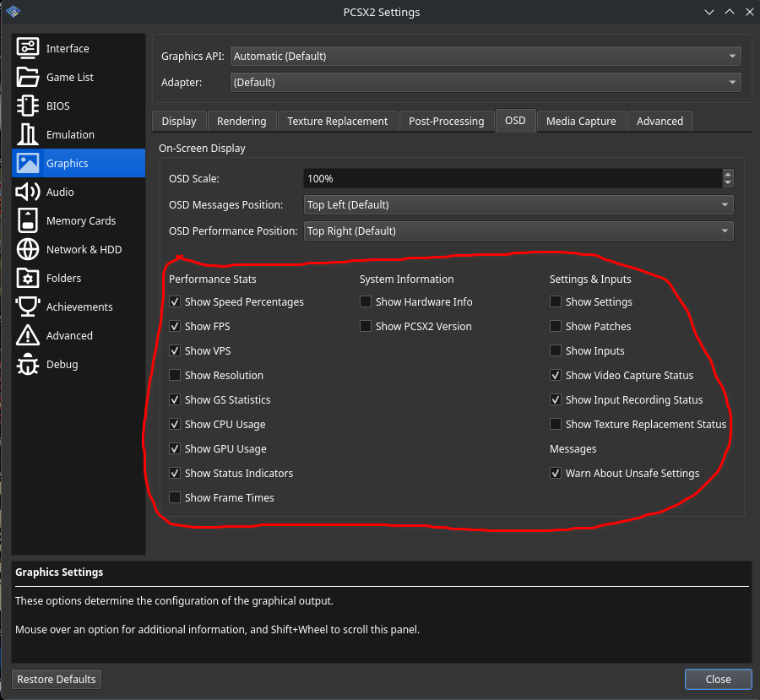Decrease OSD Scale with down arrow
The width and height of the screenshot is (760, 700).
(x=728, y=182)
